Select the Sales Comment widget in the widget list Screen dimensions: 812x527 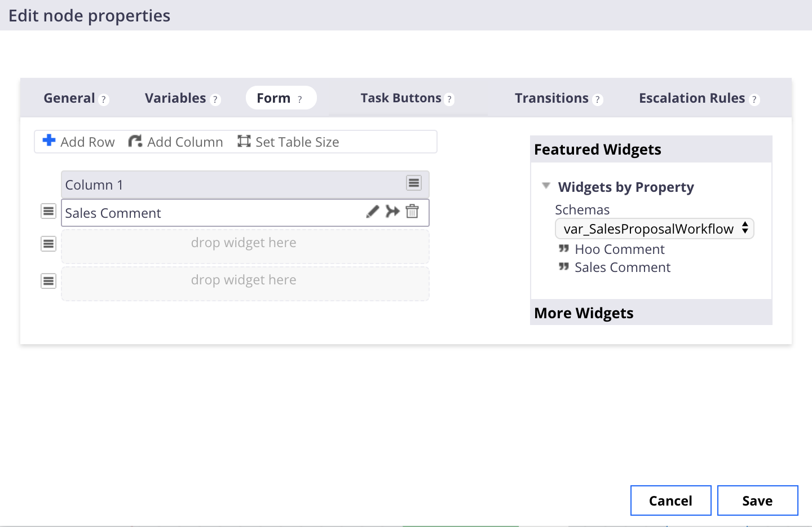coord(623,267)
